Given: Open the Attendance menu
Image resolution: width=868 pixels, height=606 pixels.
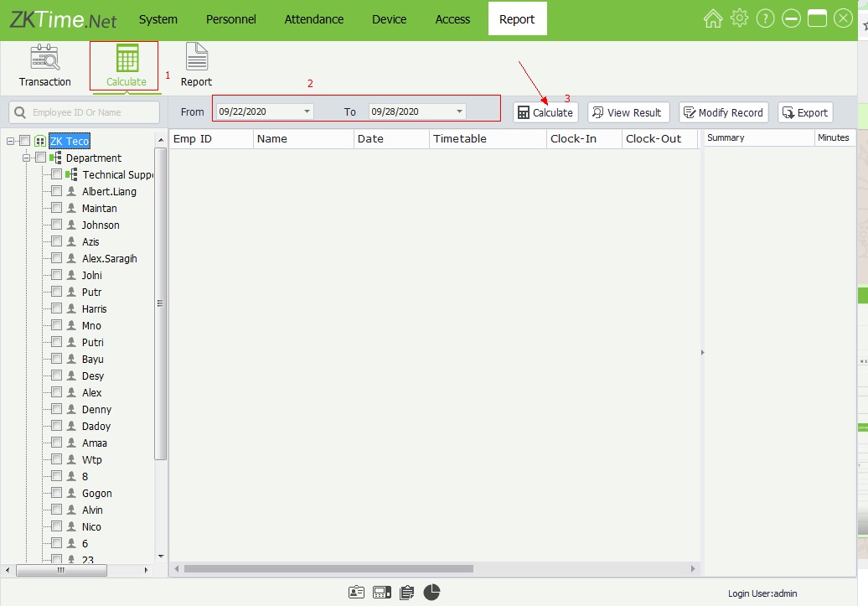Looking at the screenshot, I should click(x=314, y=18).
